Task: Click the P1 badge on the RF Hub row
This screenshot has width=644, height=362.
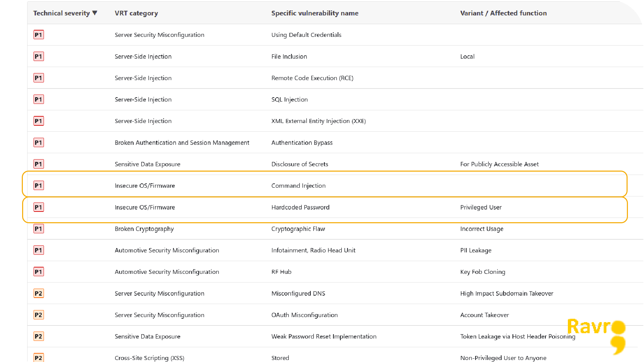Action: pyautogui.click(x=39, y=272)
